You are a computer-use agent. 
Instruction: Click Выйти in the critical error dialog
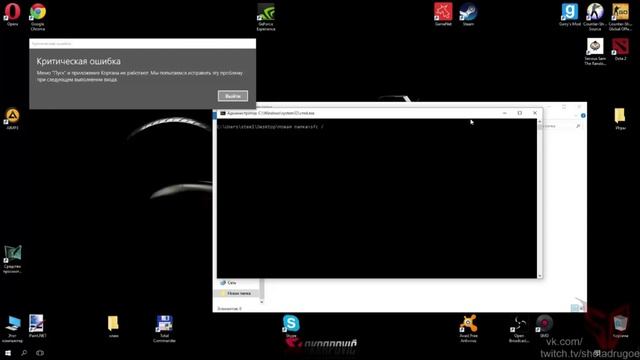tap(233, 96)
